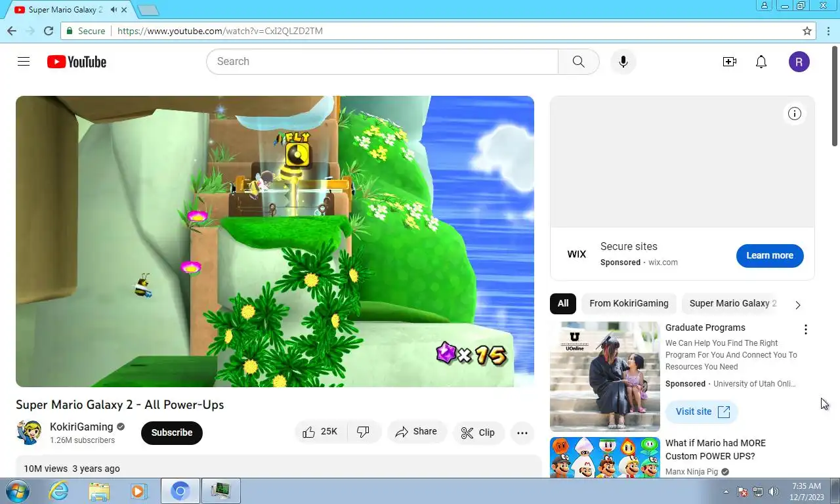Click the page vertical scrollbar

(835, 96)
